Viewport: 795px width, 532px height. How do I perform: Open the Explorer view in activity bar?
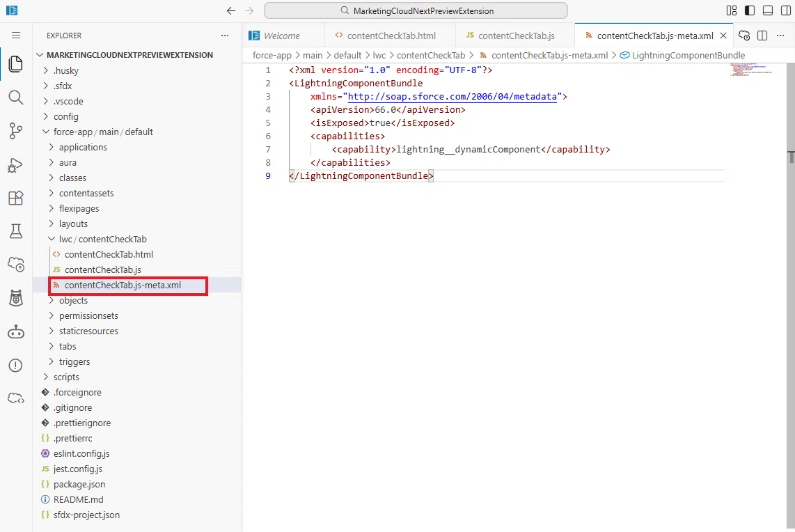(x=16, y=64)
